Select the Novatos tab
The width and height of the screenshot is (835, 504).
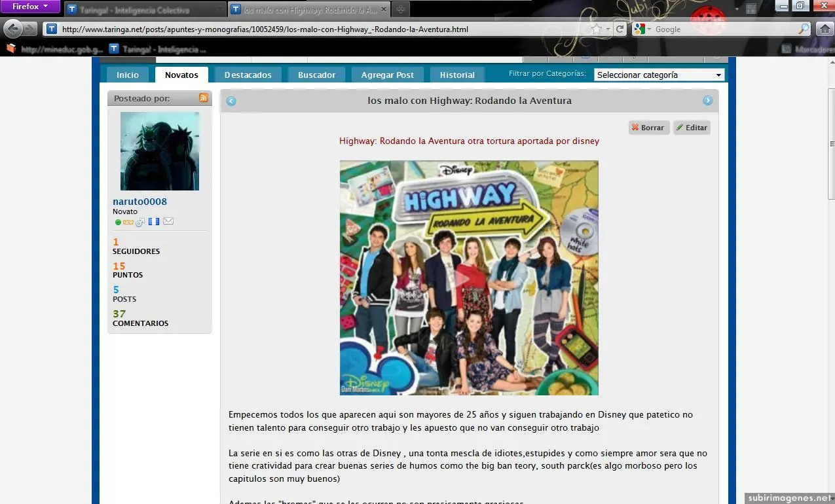pyautogui.click(x=181, y=75)
